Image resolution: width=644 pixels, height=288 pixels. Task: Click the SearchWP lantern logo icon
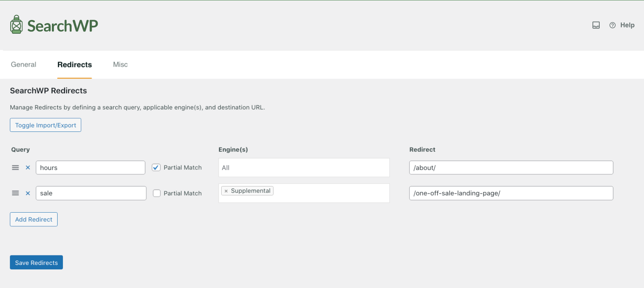click(x=16, y=25)
